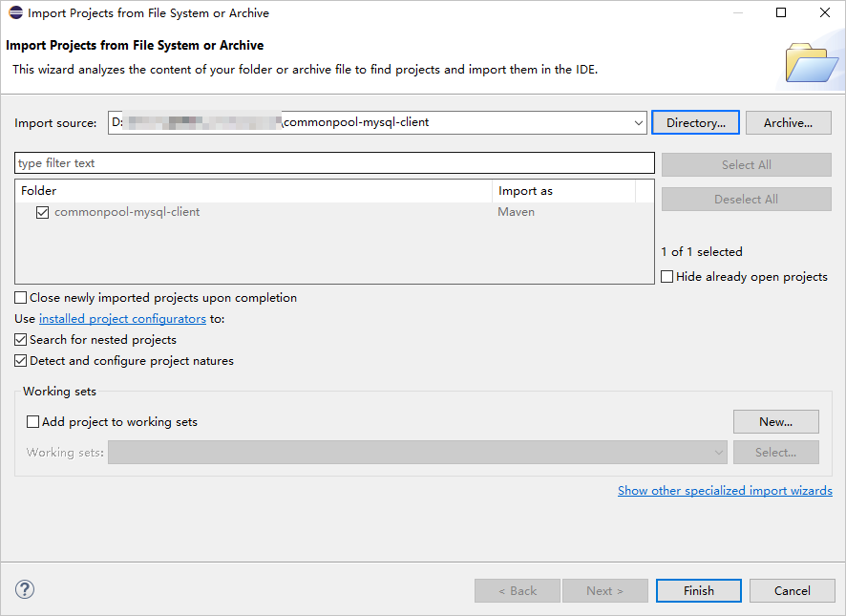Enable Close newly imported projects upon completion
The width and height of the screenshot is (846, 616).
(21, 298)
